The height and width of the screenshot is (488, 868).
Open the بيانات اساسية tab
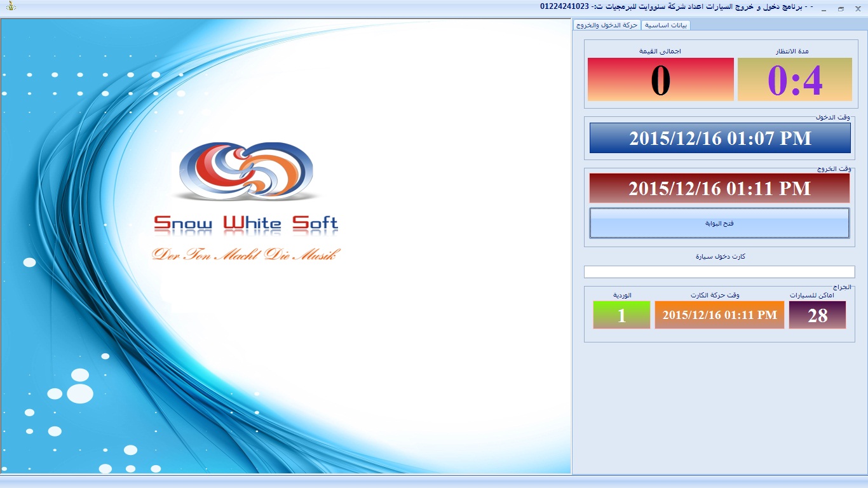point(665,25)
